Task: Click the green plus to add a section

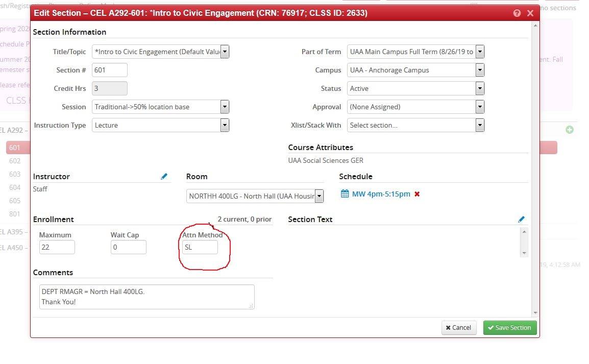Action: click(x=570, y=129)
